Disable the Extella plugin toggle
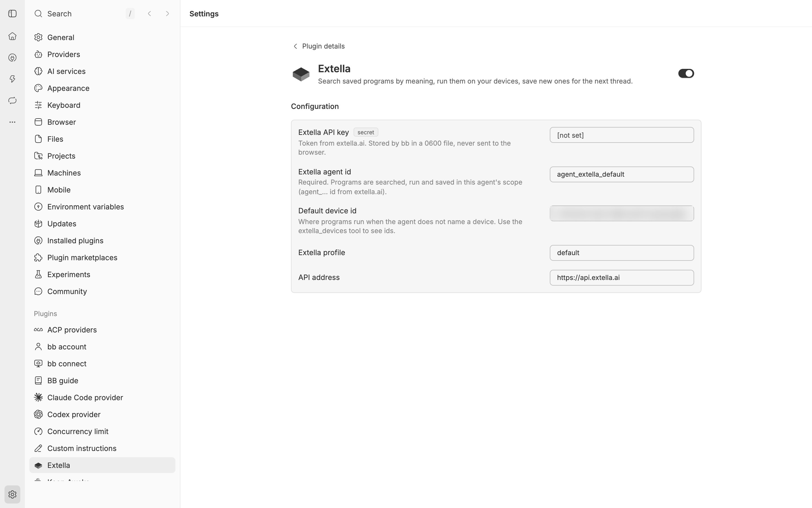 (x=686, y=73)
